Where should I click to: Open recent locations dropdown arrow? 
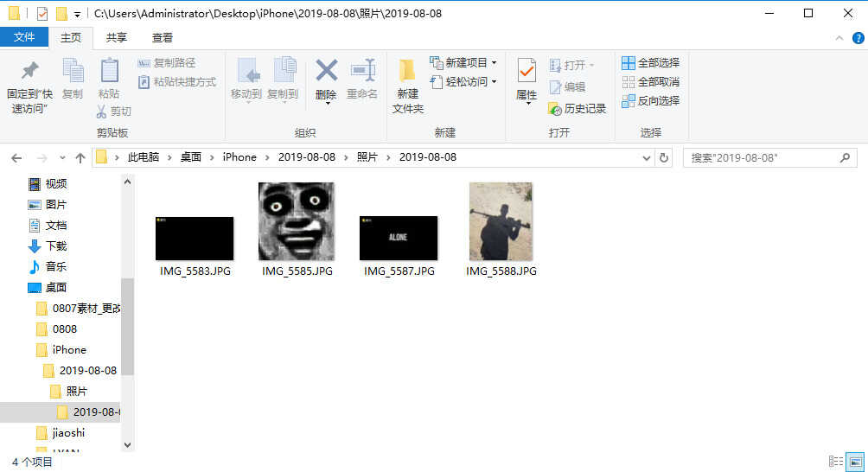point(62,158)
